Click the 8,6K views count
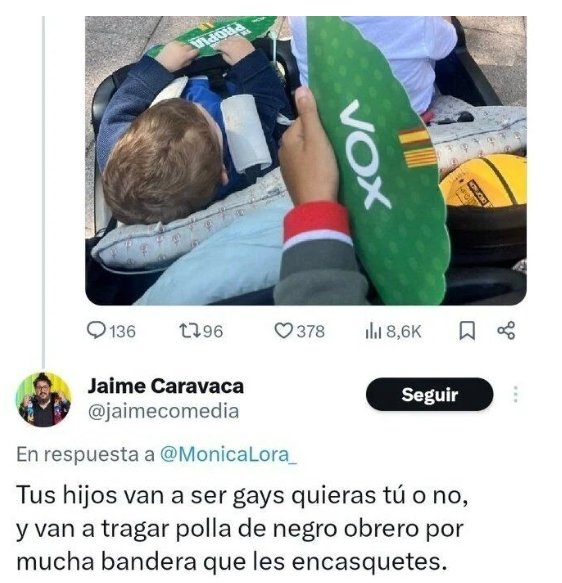 (404, 331)
